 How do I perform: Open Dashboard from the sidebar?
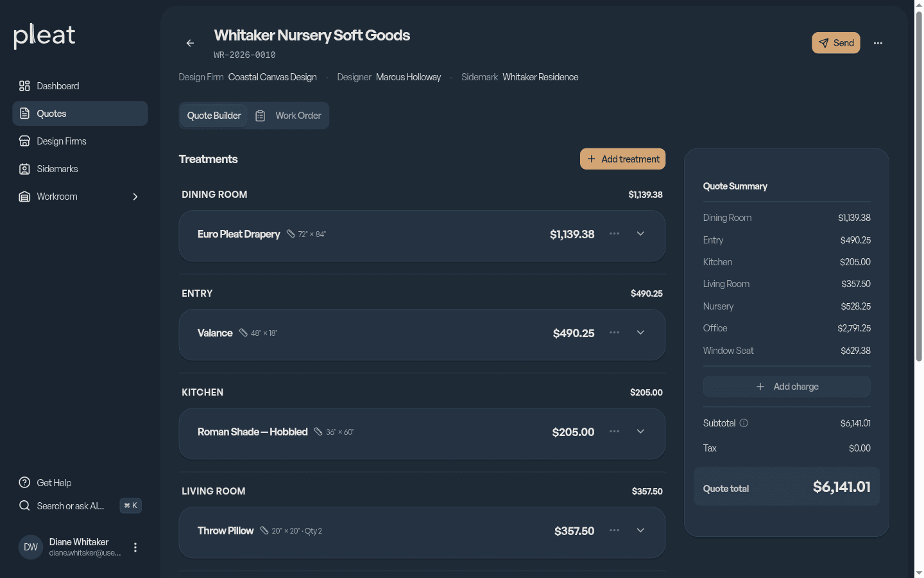click(80, 86)
